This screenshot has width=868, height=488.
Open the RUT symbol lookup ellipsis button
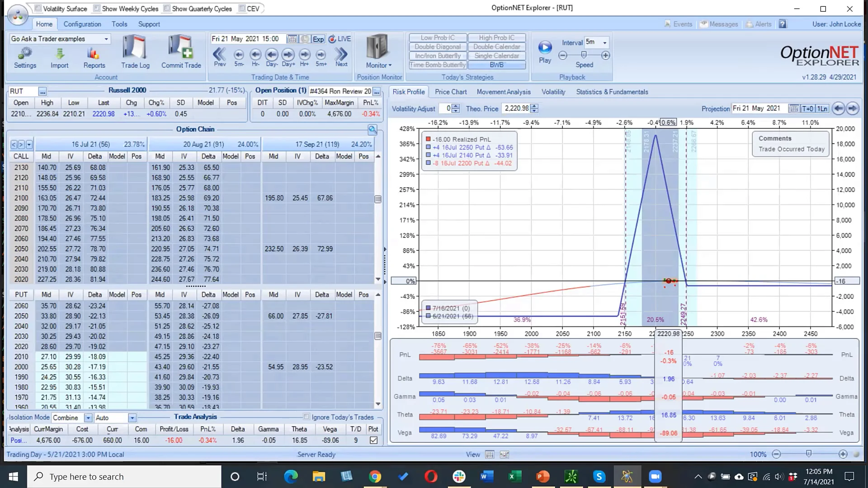point(42,92)
